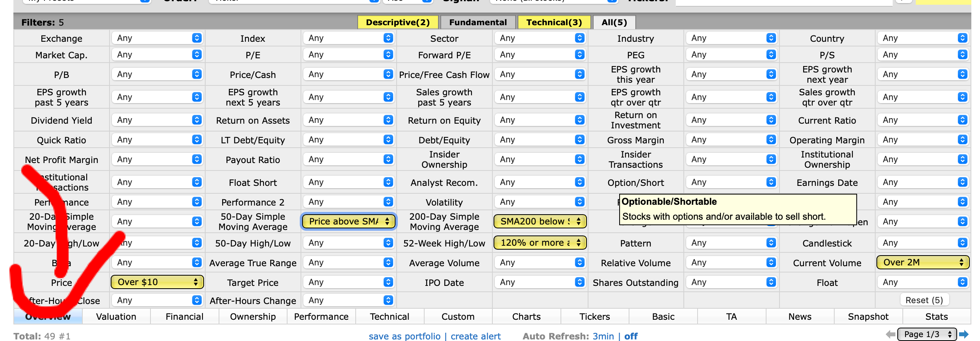
Task: Open the 52-Week High/Low filter dropdown
Action: click(540, 243)
